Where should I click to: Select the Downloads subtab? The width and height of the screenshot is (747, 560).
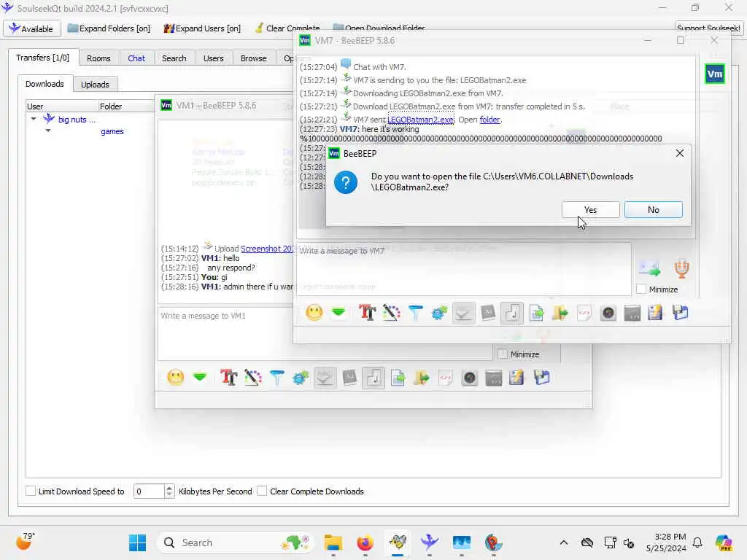(44, 84)
